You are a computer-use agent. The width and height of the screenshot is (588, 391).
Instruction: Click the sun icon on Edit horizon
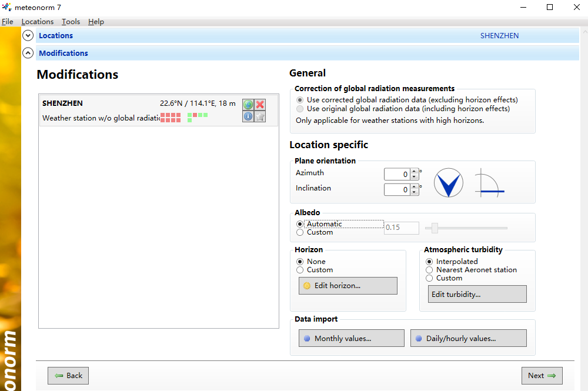[306, 286]
